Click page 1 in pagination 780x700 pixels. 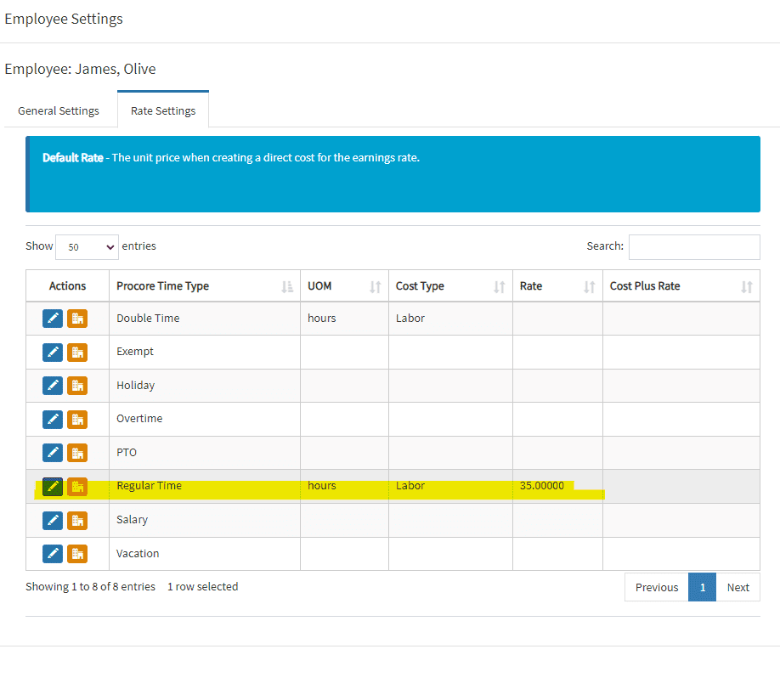pos(703,587)
